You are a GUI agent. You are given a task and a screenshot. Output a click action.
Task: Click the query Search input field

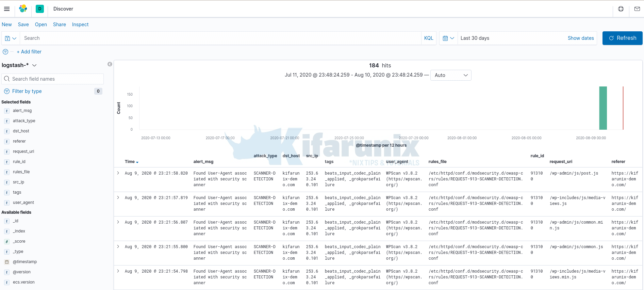click(220, 38)
